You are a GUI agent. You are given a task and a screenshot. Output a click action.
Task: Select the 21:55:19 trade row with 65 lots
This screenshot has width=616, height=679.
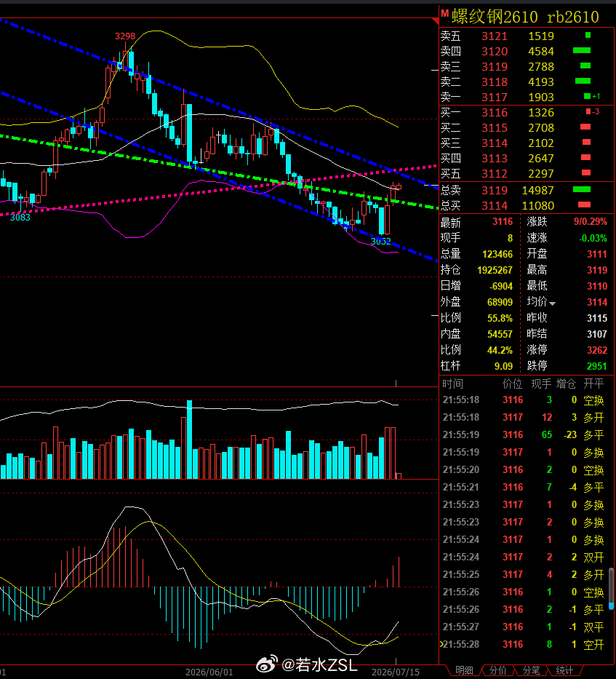coord(523,434)
